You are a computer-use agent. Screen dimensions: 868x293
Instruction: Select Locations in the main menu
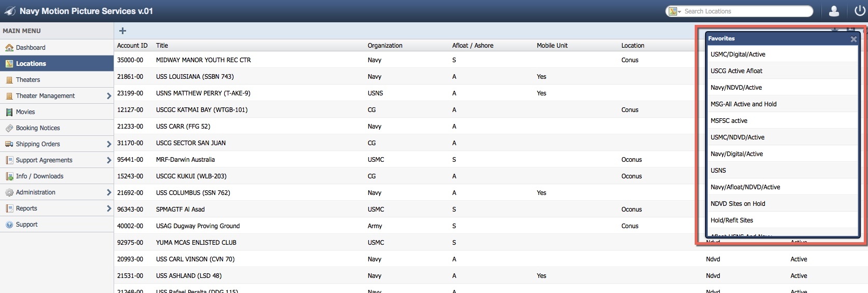tap(31, 64)
